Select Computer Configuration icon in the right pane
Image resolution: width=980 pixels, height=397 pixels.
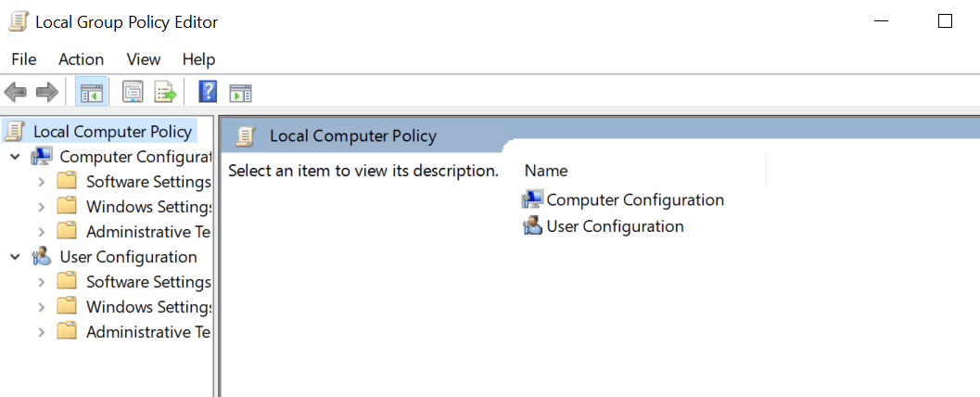point(532,200)
